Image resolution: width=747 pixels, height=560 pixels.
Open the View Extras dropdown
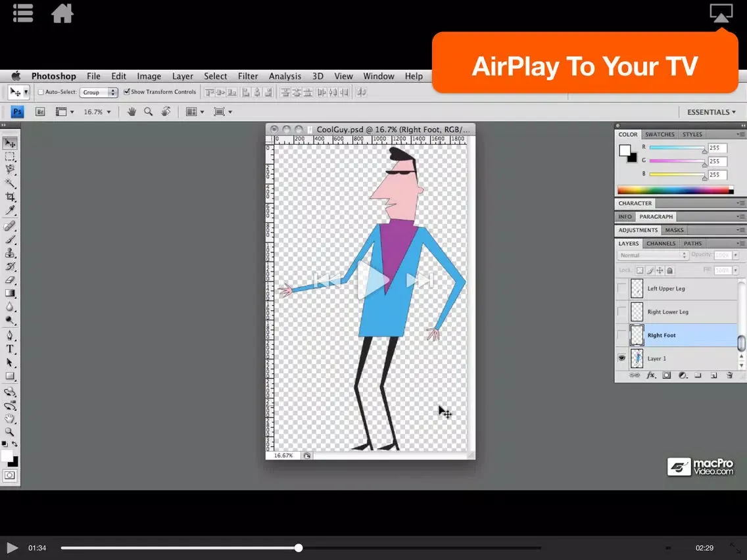click(65, 112)
